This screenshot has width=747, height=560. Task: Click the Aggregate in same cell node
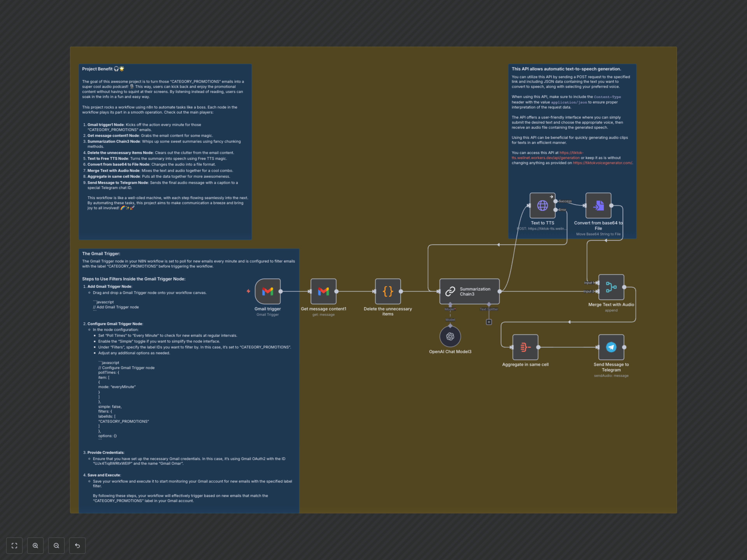[525, 347]
